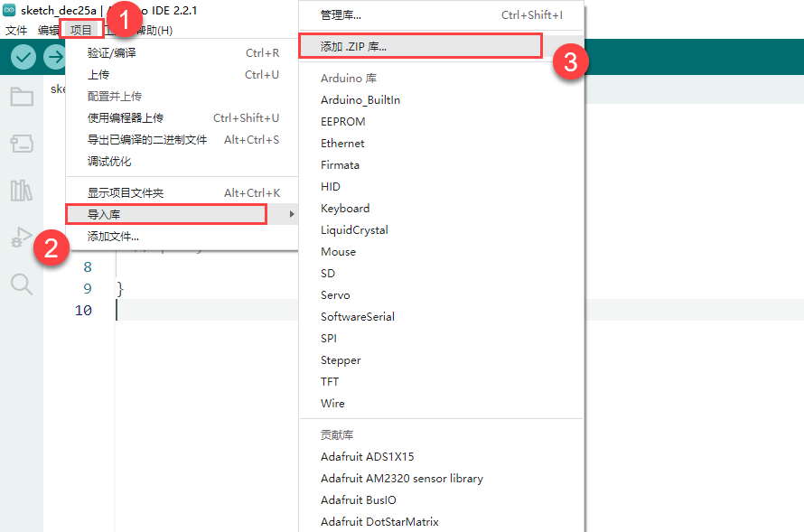Choose 管理库... from the submenu
Image resolution: width=804 pixels, height=532 pixels.
click(x=341, y=15)
